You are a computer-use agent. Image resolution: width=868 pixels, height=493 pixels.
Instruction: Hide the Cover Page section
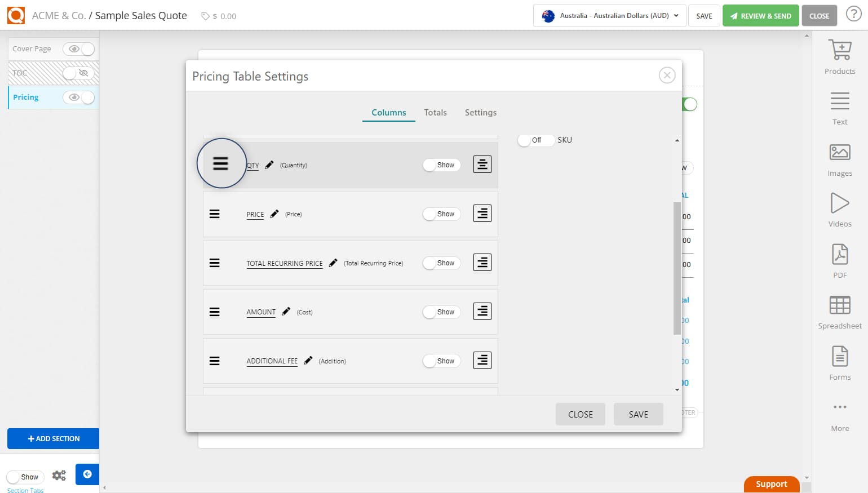point(79,49)
